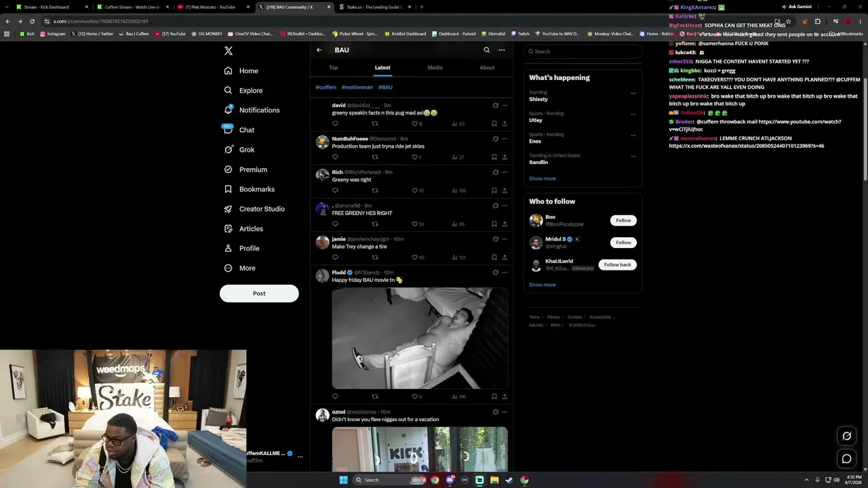Viewport: 868px width, 488px height.
Task: Open the account switcher menu dots
Action: point(300,457)
